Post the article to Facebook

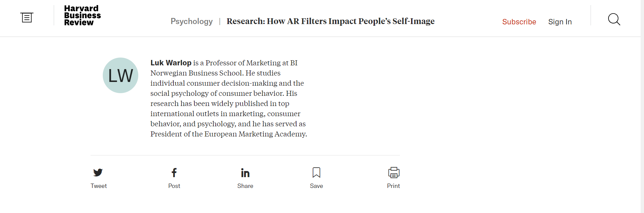coord(174,172)
